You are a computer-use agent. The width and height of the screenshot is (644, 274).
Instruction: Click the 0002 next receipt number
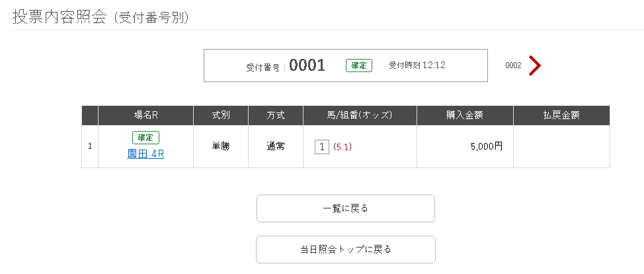click(513, 66)
